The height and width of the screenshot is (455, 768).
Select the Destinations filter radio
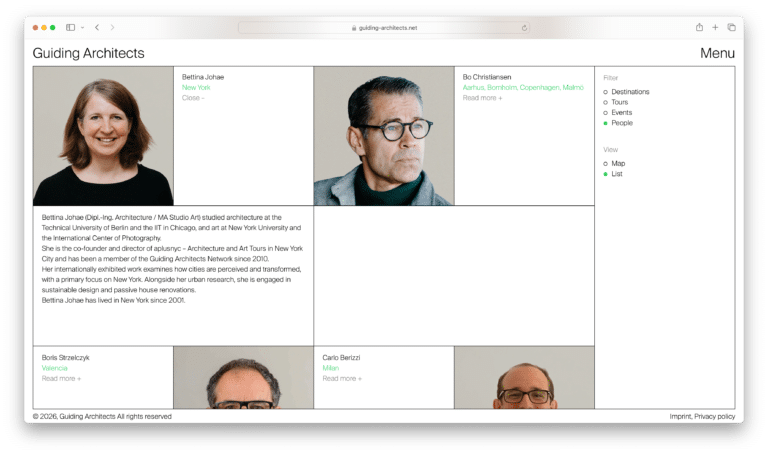click(606, 92)
